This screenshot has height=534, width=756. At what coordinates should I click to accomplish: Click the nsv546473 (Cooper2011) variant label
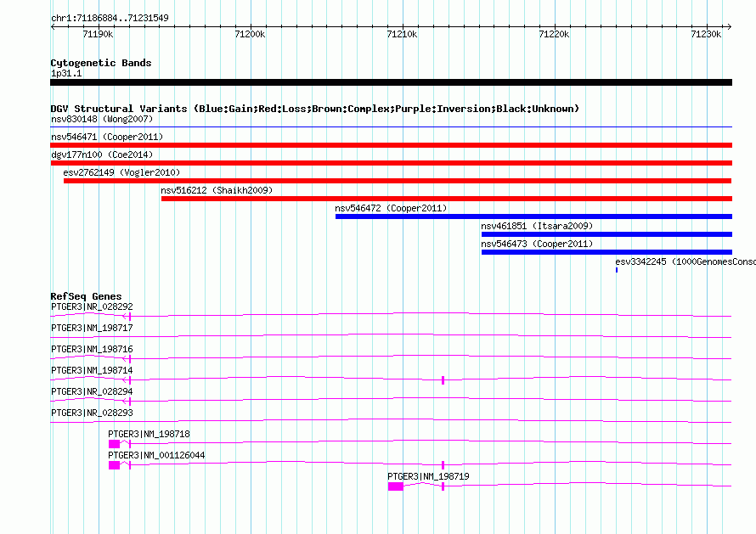point(537,244)
